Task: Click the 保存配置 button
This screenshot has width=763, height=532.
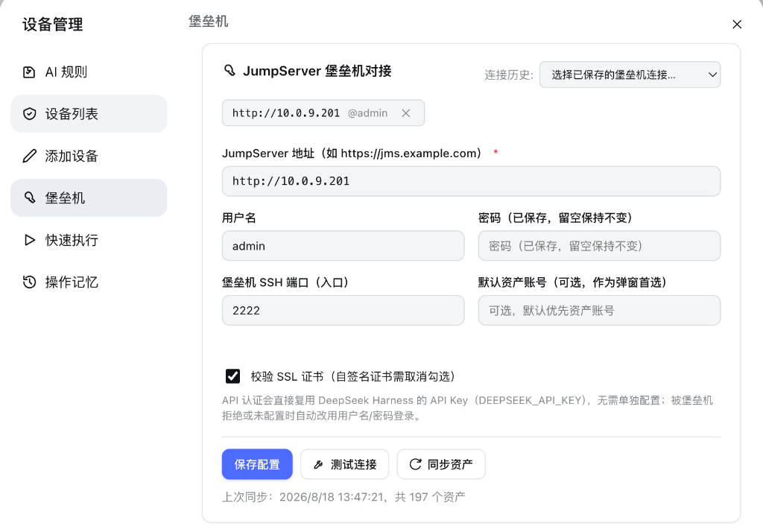Action: (x=257, y=464)
